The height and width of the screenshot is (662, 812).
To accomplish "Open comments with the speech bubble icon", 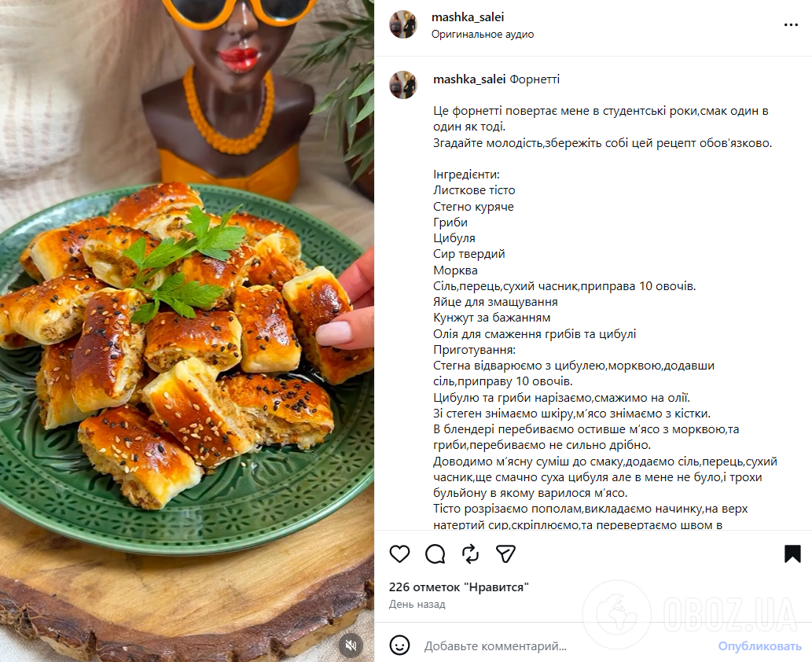I will point(435,554).
